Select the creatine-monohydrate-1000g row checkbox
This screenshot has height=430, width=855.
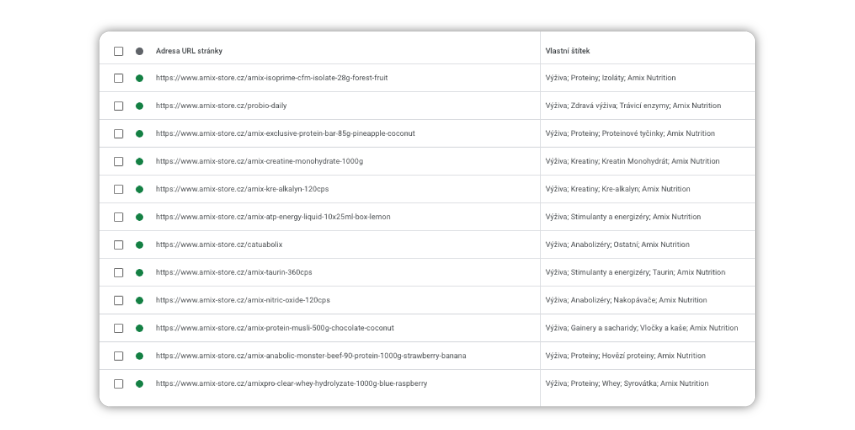pyautogui.click(x=118, y=161)
